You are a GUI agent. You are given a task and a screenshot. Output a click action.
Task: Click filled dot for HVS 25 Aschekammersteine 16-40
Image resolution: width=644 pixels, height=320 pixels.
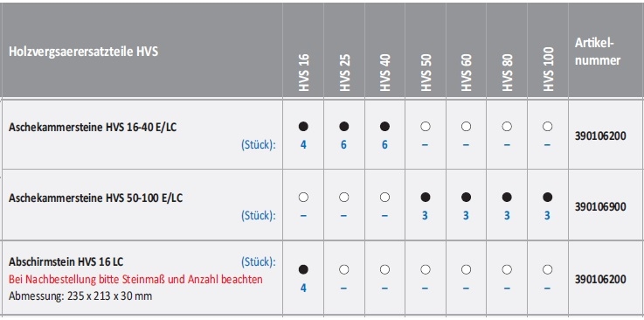pos(343,127)
